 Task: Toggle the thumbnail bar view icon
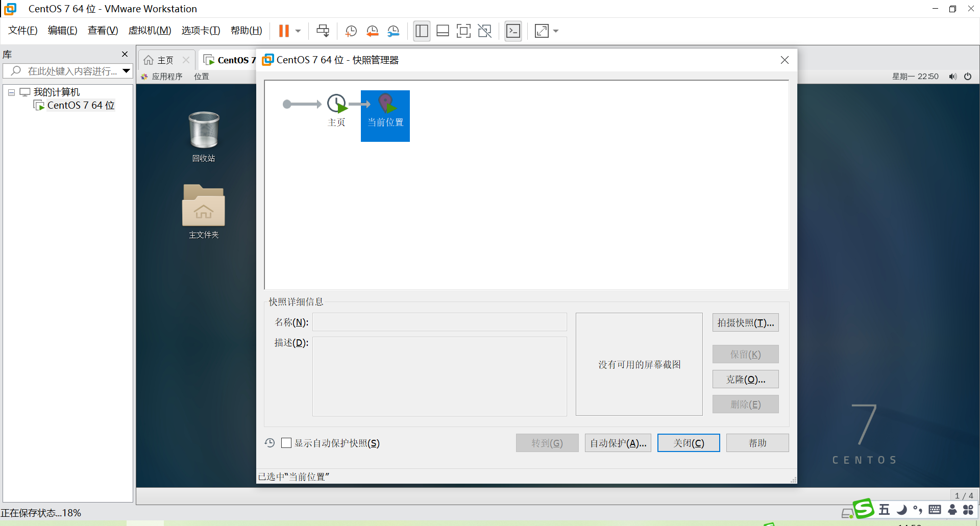[443, 31]
